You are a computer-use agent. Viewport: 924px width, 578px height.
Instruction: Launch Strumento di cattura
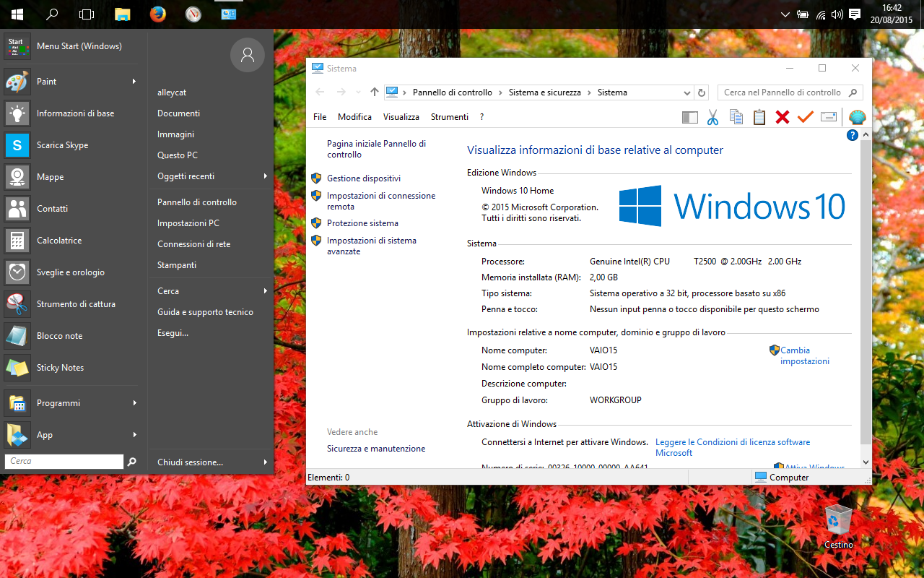(x=74, y=304)
